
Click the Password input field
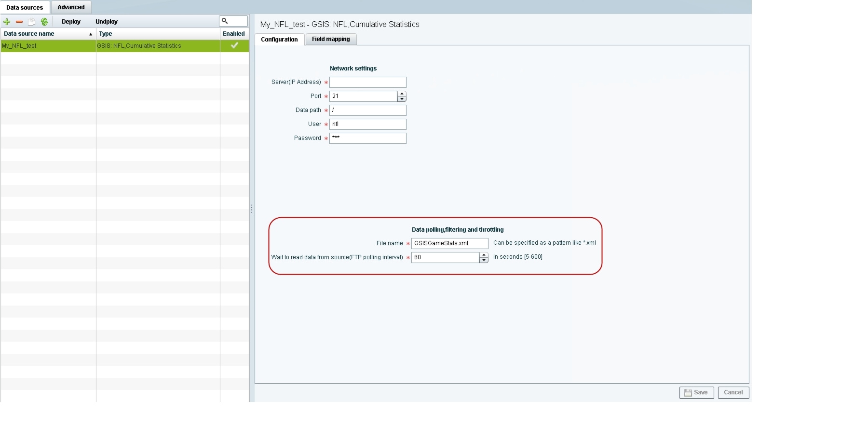pyautogui.click(x=368, y=138)
